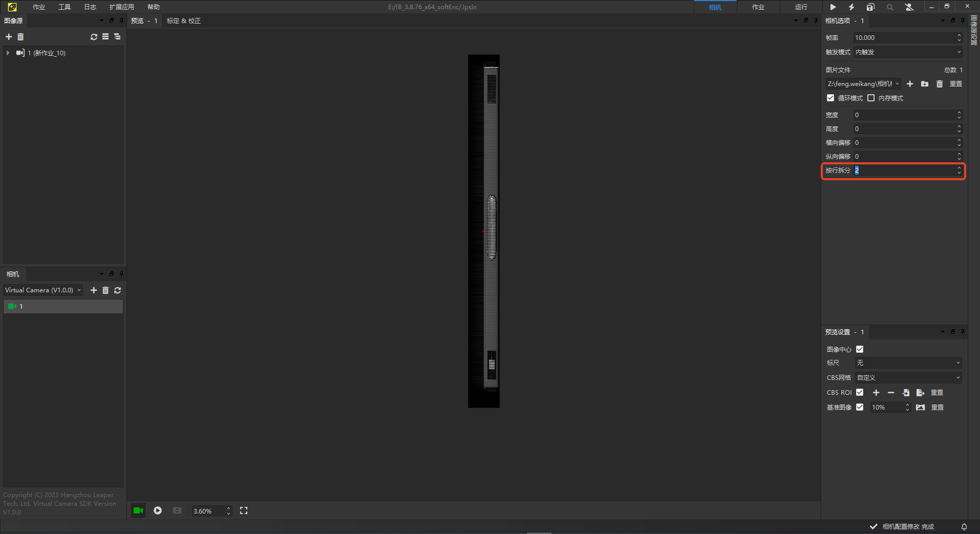Add an image file with plus icon
The height and width of the screenshot is (534, 980).
coord(910,84)
